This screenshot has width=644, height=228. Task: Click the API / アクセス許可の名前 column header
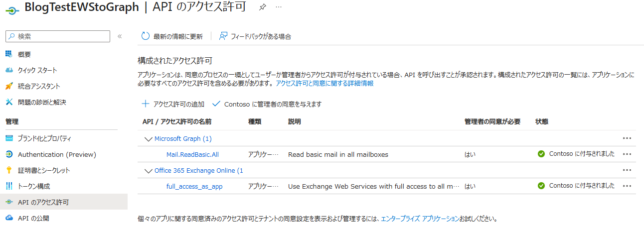tap(177, 121)
